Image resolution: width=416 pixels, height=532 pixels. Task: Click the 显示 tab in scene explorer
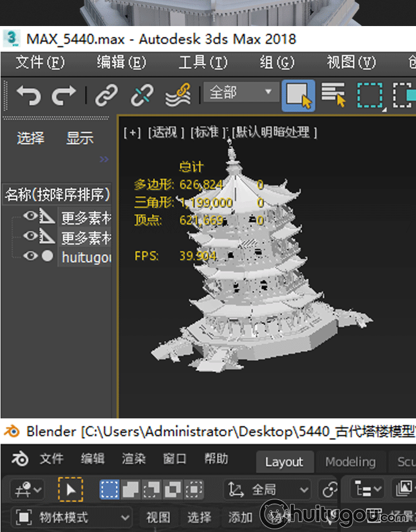point(80,138)
